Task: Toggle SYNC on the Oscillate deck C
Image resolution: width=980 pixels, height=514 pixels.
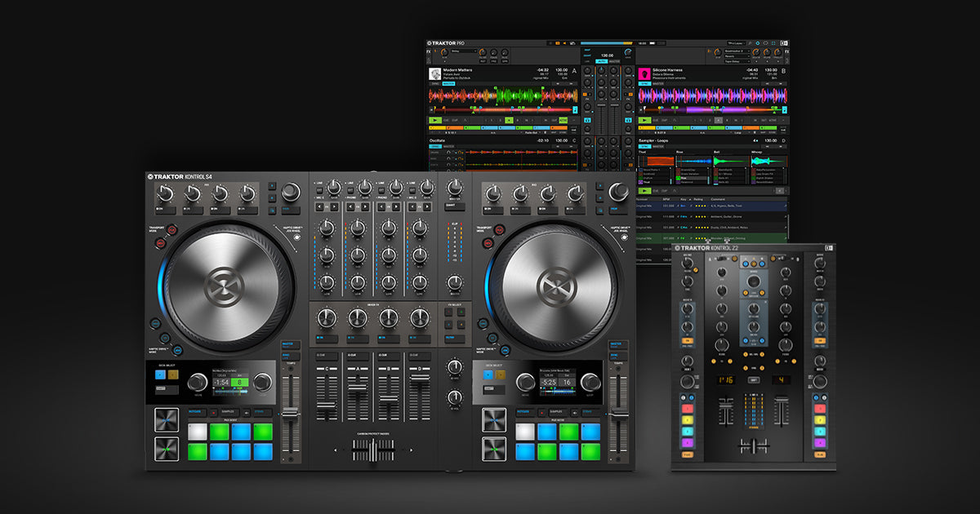Action: [434, 147]
